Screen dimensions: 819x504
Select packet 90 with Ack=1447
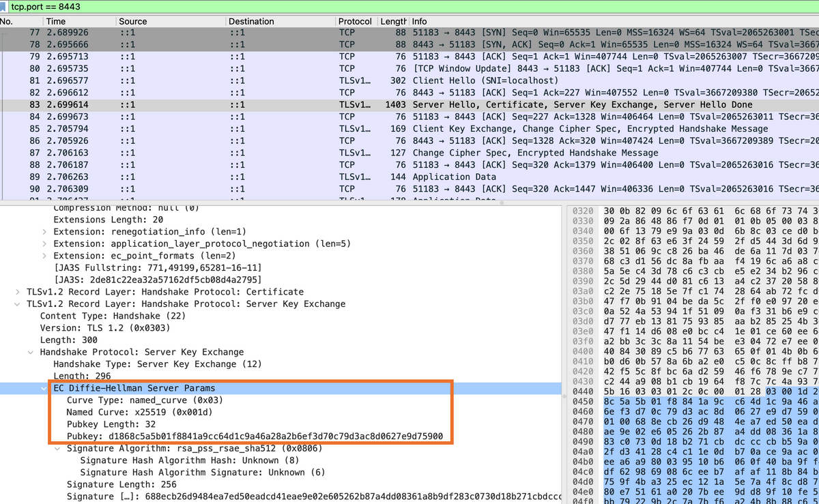click(409, 189)
